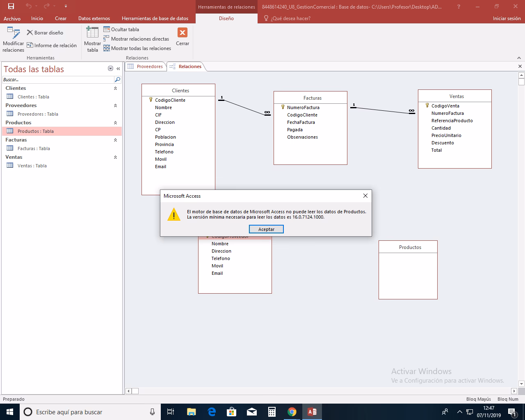This screenshot has width=525, height=420.
Task: Click horizontal scrollbar left arrow
Action: pyautogui.click(x=128, y=391)
